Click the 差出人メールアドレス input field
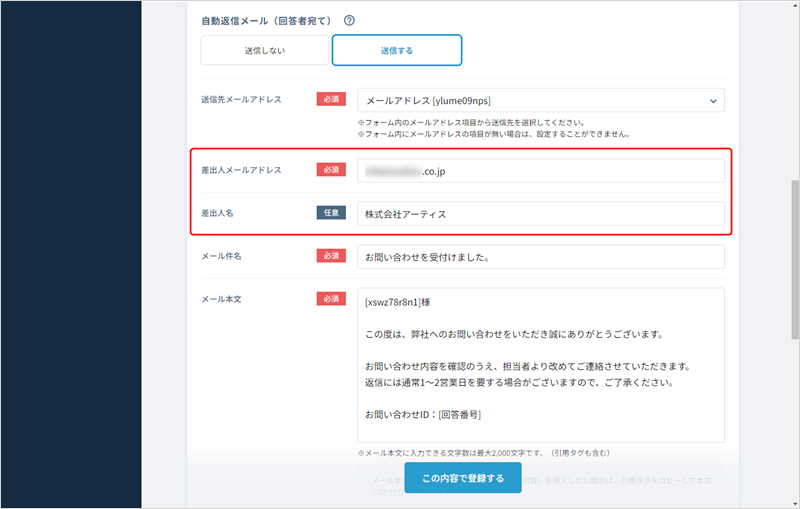 click(x=540, y=171)
